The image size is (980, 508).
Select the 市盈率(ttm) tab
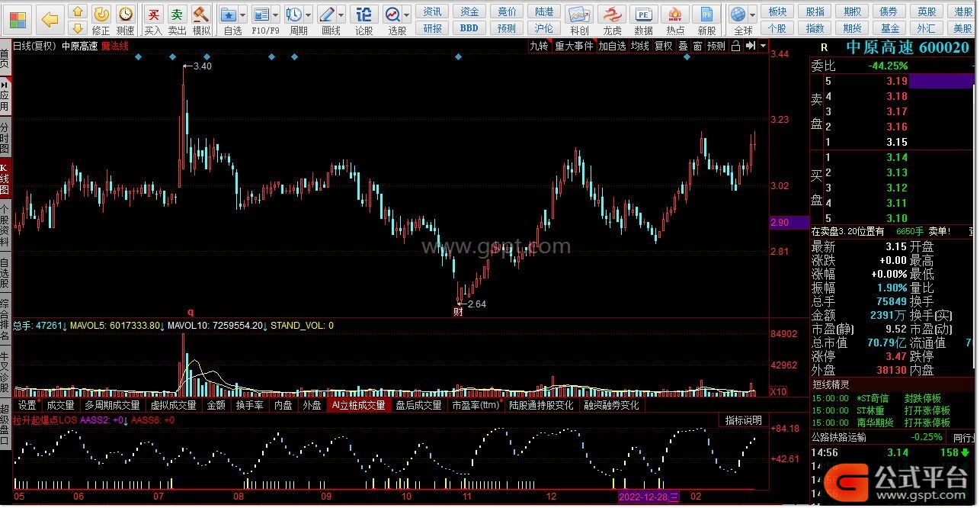click(x=476, y=405)
